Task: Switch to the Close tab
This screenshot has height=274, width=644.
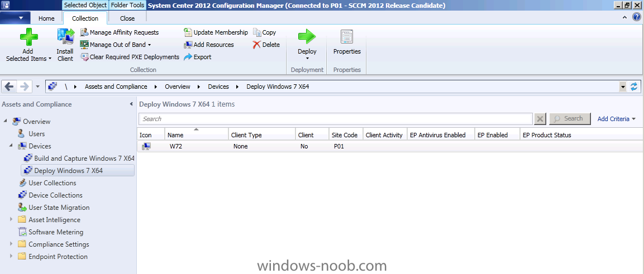Action: click(x=127, y=18)
